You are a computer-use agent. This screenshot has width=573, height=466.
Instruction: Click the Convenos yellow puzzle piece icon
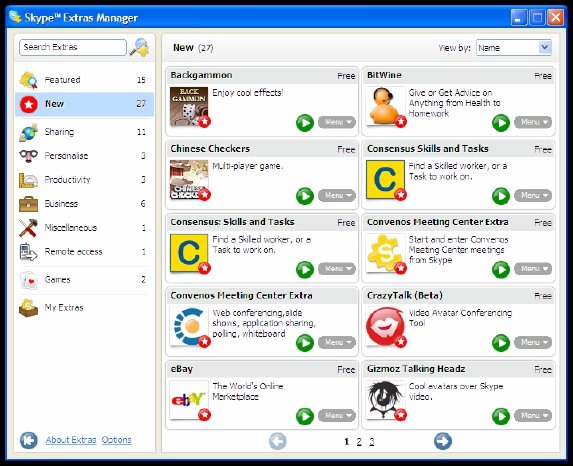[x=385, y=253]
